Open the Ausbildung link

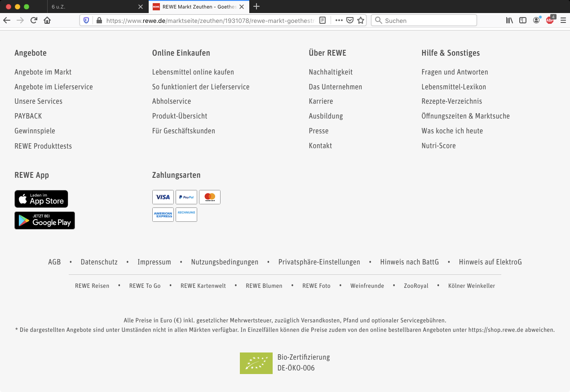pos(326,116)
